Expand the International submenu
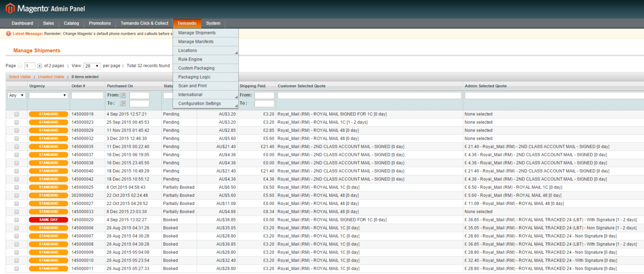644x274 pixels. point(206,95)
